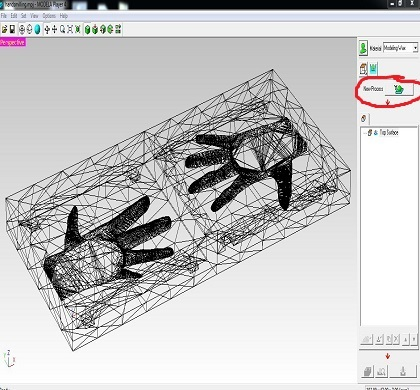Click the green cube with red arrow icon

[x=95, y=29]
